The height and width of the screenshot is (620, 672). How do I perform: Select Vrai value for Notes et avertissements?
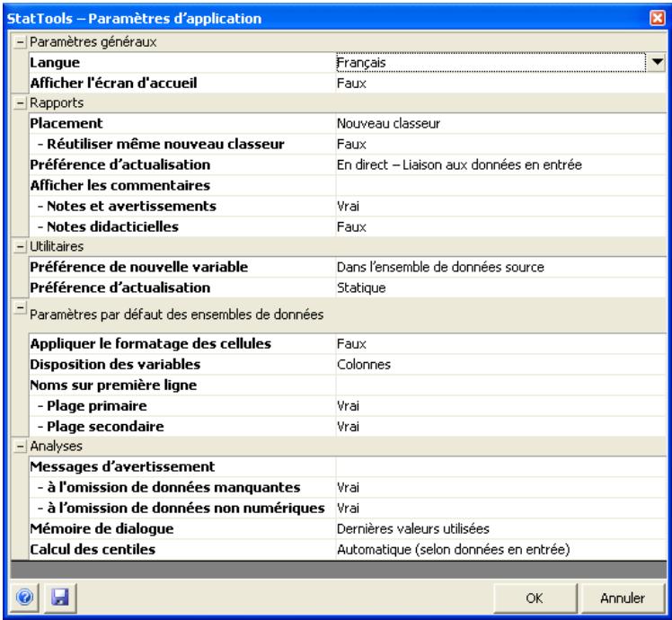[500, 207]
